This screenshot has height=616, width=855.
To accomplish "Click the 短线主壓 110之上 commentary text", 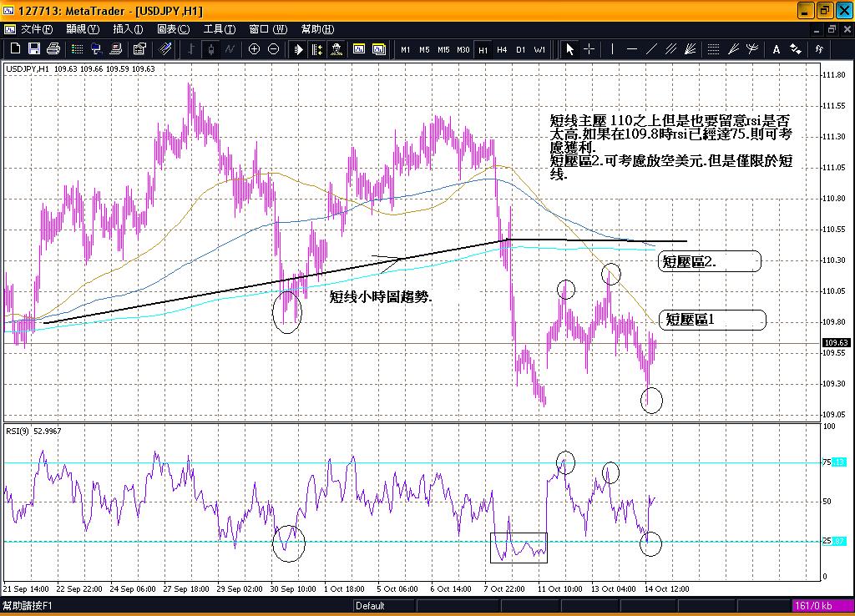I will click(x=670, y=147).
